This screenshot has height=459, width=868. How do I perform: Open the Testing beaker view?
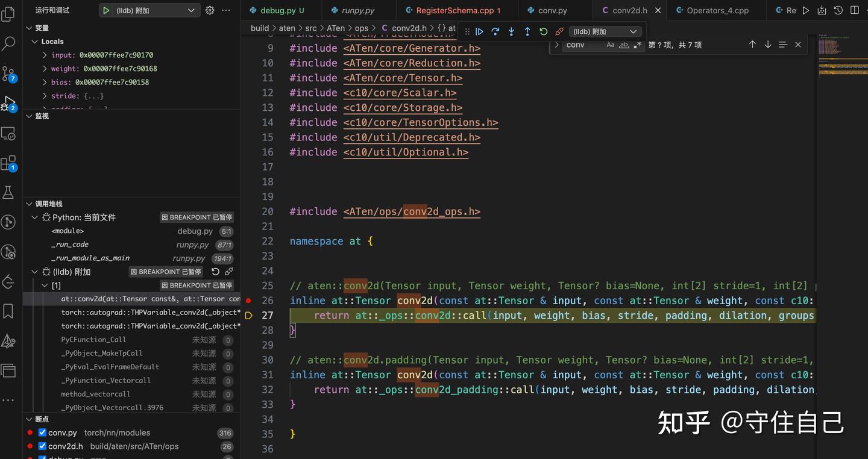point(9,192)
